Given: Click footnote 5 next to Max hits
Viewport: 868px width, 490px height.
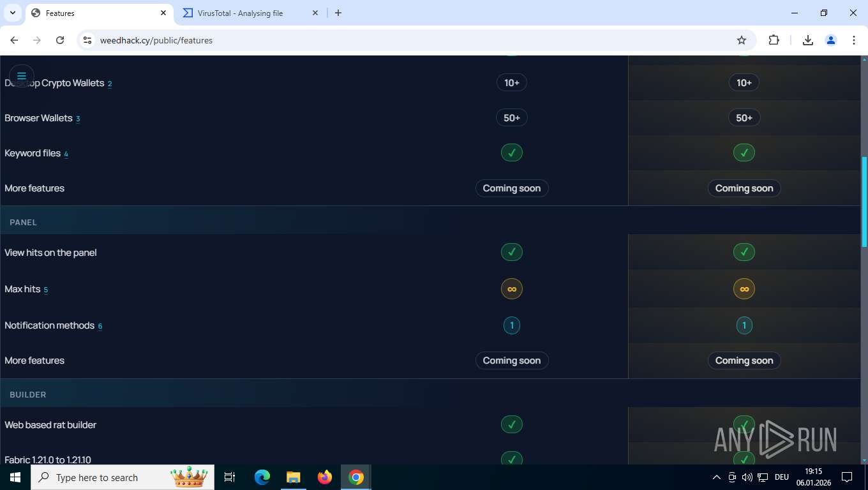Looking at the screenshot, I should click(46, 290).
